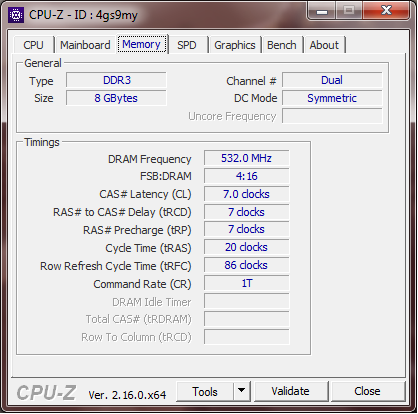The image size is (418, 414).
Task: Click the Cycle Time (tRAS) label
Action: 148,248
